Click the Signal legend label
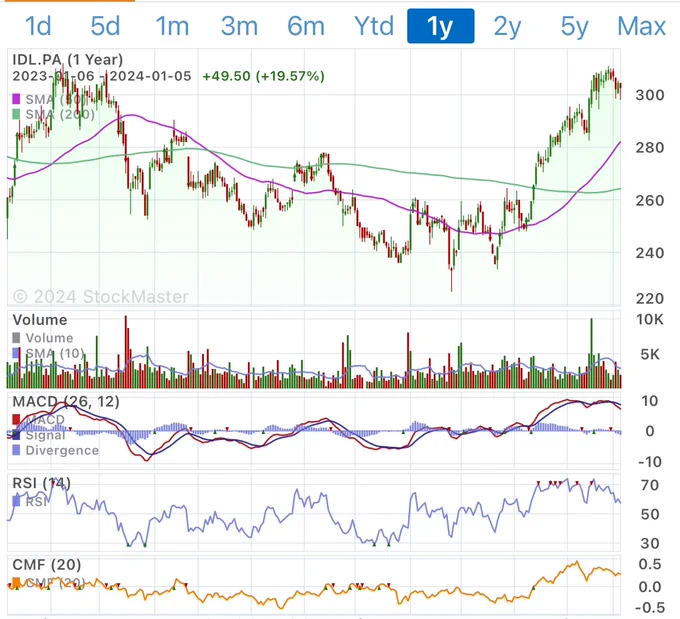The image size is (680, 619). (46, 435)
